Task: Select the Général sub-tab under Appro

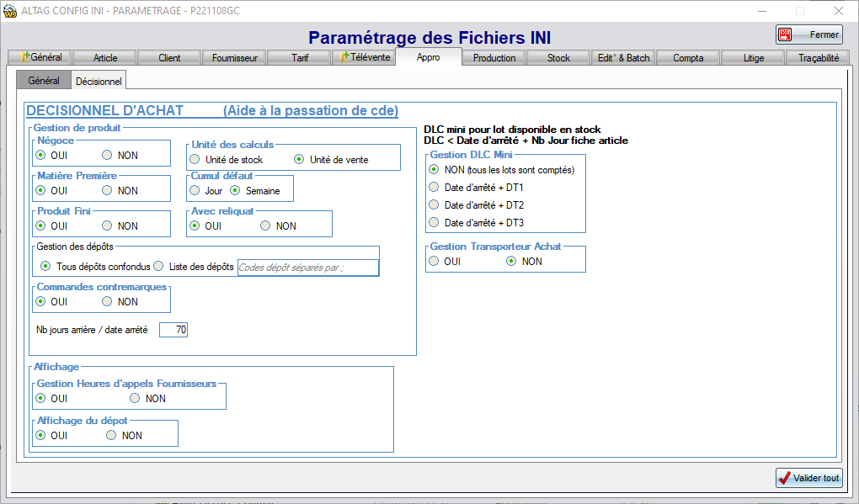Action: pos(44,81)
